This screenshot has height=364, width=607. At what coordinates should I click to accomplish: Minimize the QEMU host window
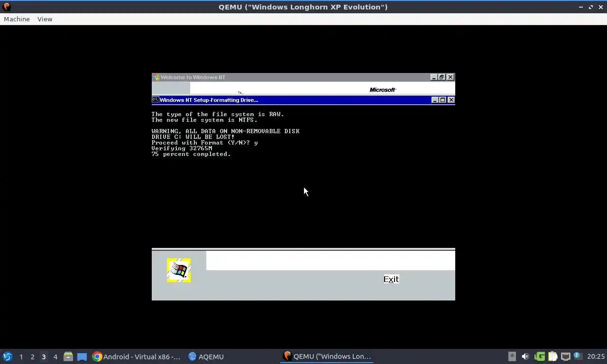coord(581,7)
